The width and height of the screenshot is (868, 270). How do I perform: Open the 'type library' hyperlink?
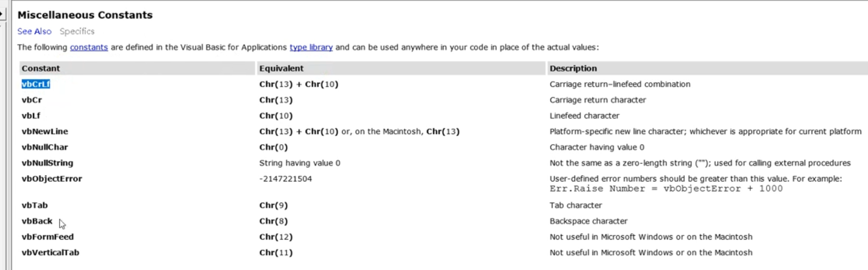point(311,47)
